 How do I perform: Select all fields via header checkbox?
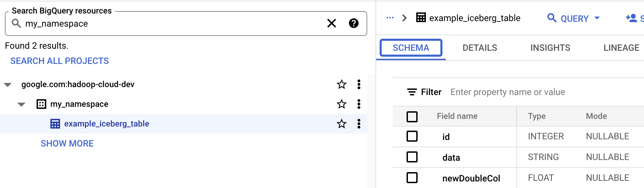pos(412,116)
